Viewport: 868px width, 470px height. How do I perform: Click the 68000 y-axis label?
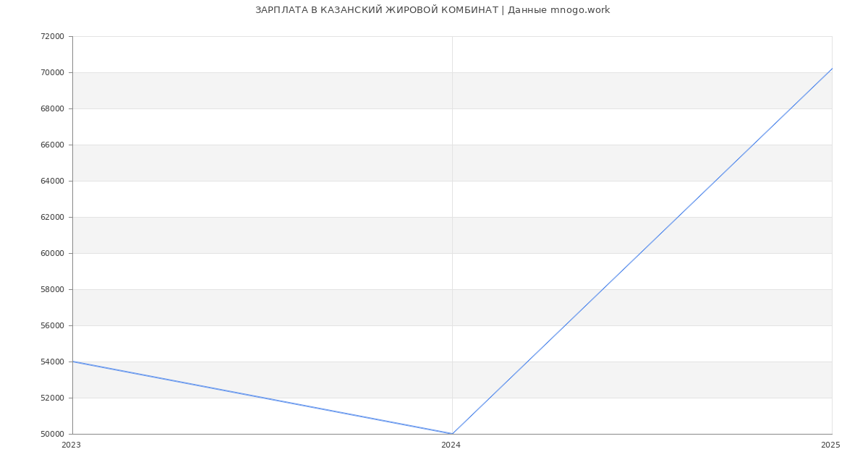53,108
